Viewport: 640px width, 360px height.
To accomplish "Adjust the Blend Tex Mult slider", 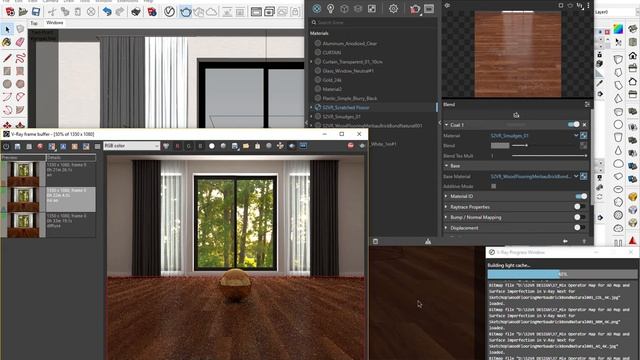I will (x=549, y=156).
